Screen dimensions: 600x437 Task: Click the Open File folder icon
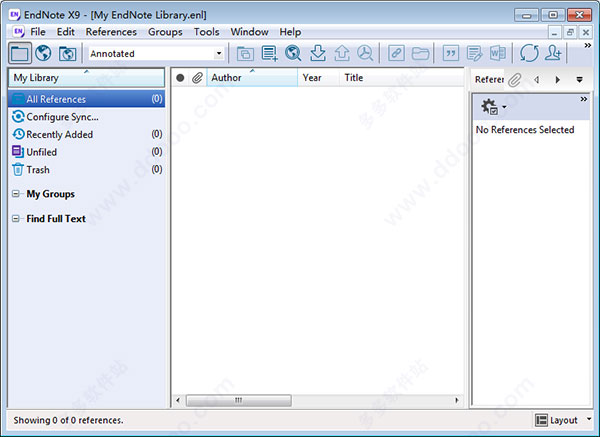click(420, 54)
